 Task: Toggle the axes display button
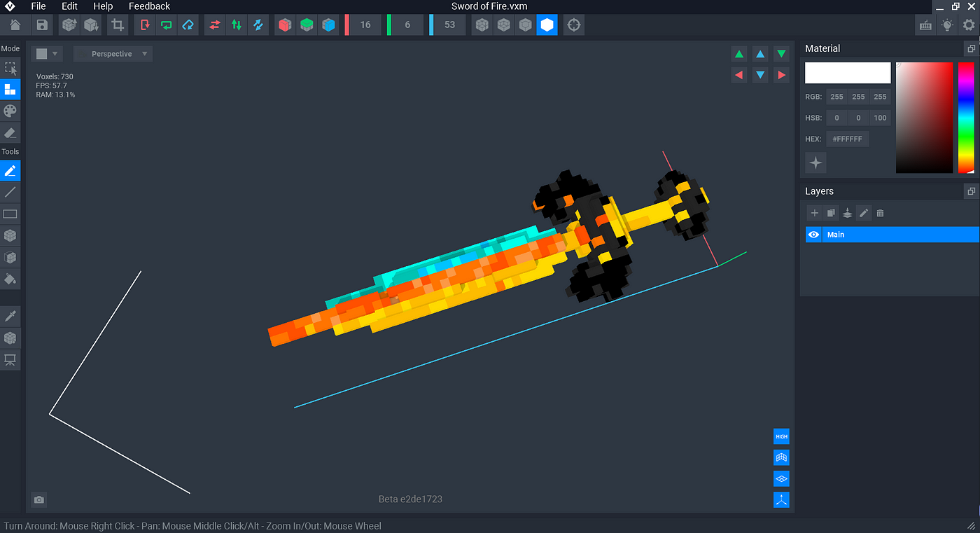click(x=781, y=499)
